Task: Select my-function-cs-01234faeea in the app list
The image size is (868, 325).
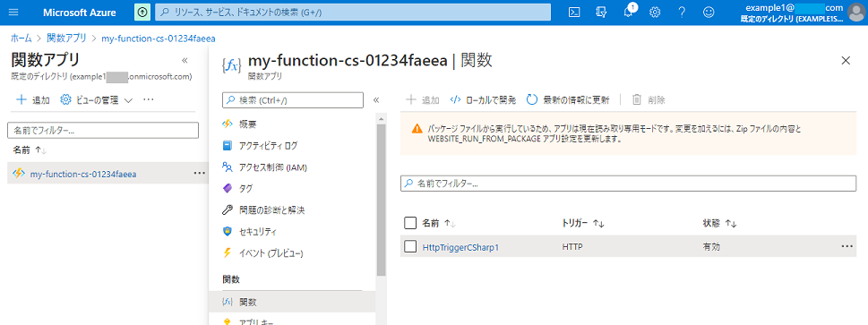Action: click(83, 174)
